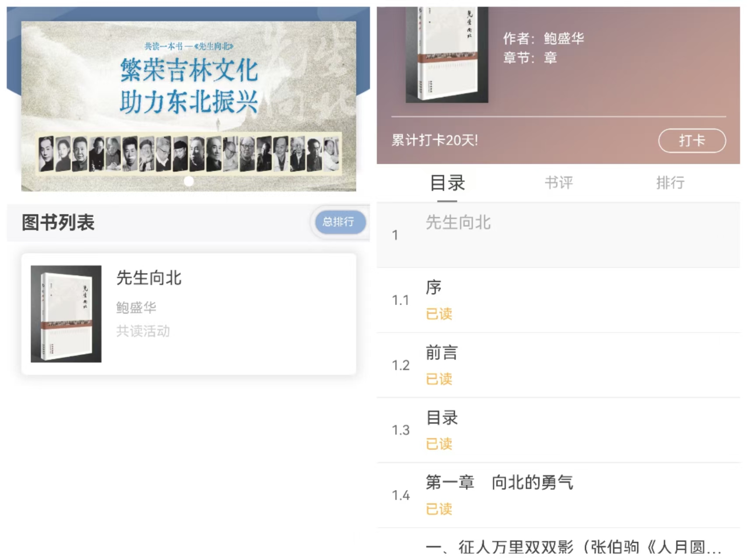The width and height of the screenshot is (747, 560).
Task: Click the 已读 status under 序
Action: click(x=439, y=314)
